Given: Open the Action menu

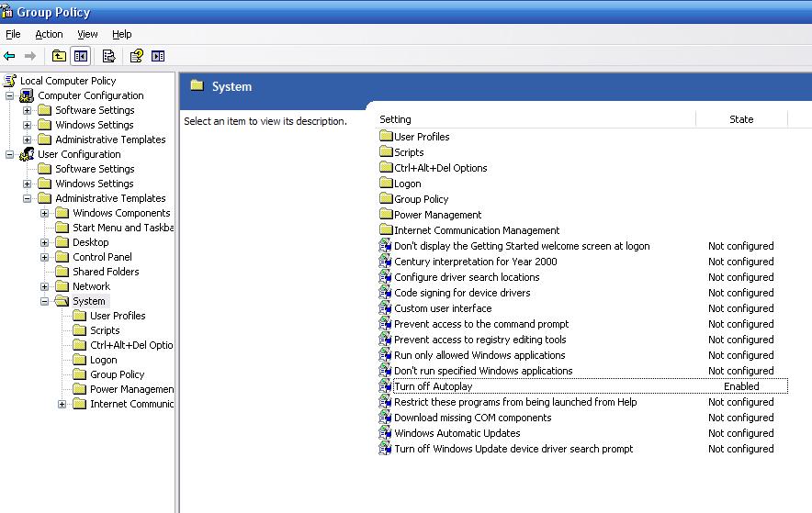Looking at the screenshot, I should click(49, 34).
